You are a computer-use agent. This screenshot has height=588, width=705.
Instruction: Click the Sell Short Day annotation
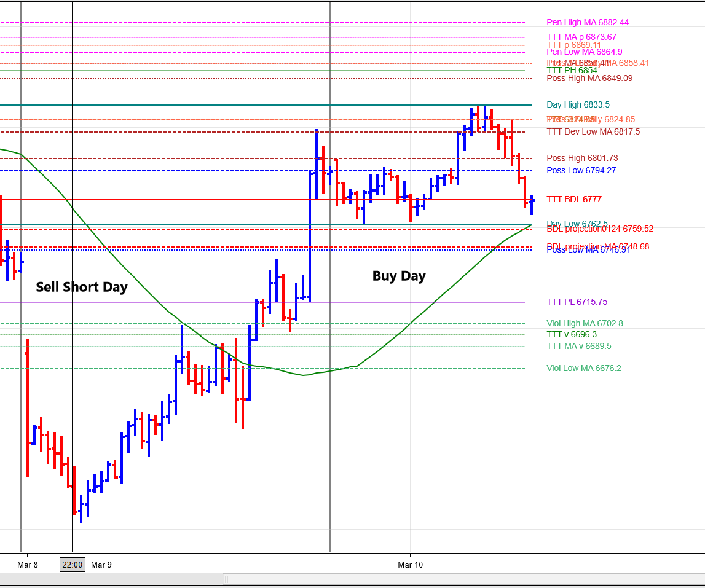click(82, 288)
